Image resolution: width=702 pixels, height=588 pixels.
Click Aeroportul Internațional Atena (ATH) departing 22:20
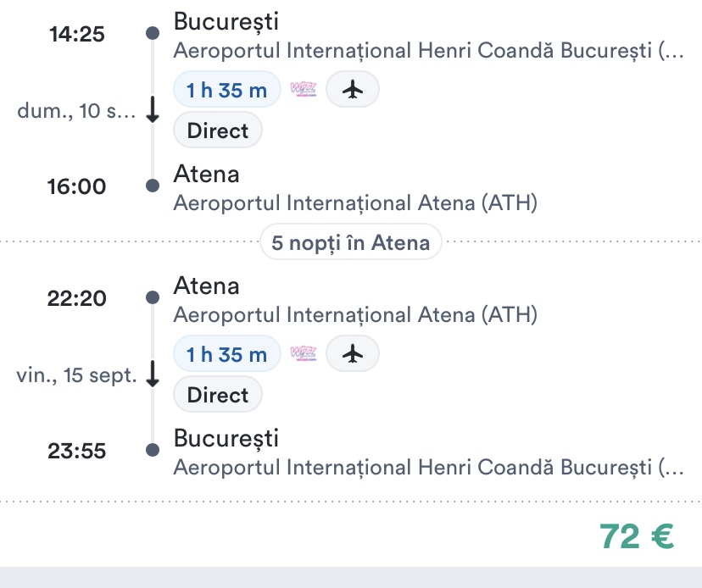(355, 315)
